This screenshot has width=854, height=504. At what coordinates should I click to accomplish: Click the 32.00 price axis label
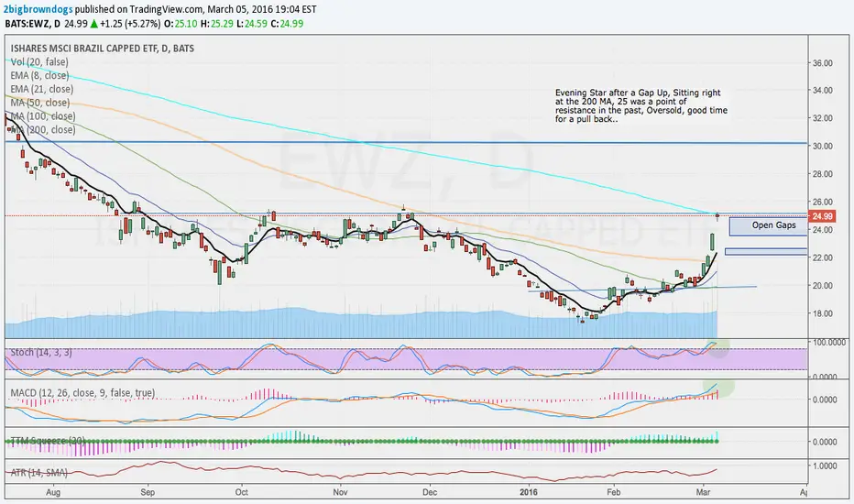pos(823,118)
